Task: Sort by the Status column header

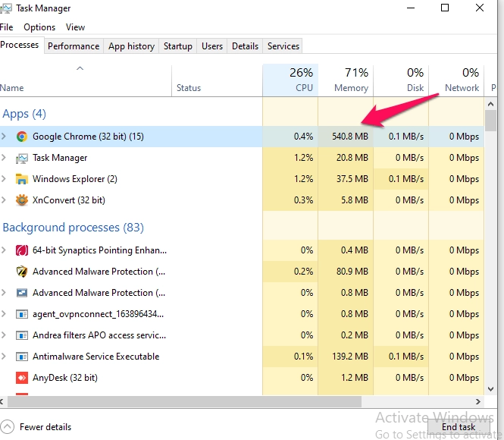Action: click(217, 80)
